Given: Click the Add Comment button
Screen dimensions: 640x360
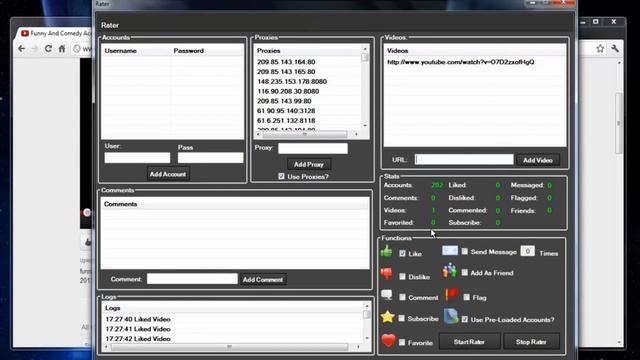Looking at the screenshot, I should pos(263,280).
